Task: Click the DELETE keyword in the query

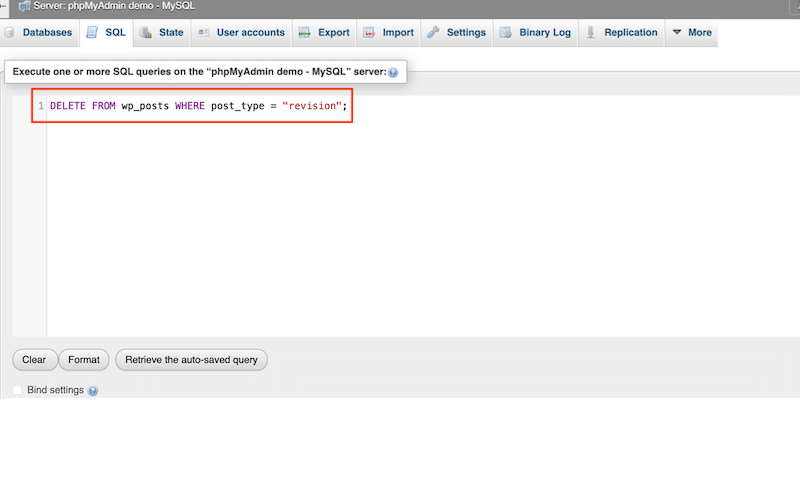Action: coord(68,106)
